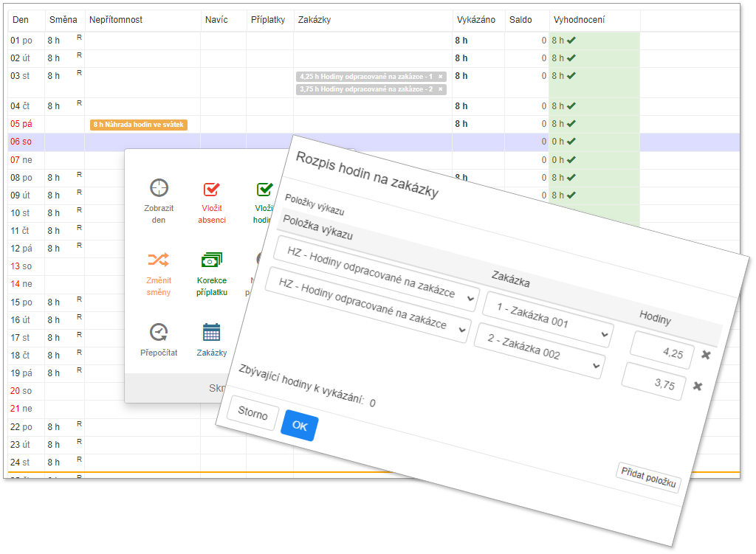Screen dimensions: 756x554
Task: Remove tag 4,25 h zakázka 1
Action: click(x=440, y=77)
